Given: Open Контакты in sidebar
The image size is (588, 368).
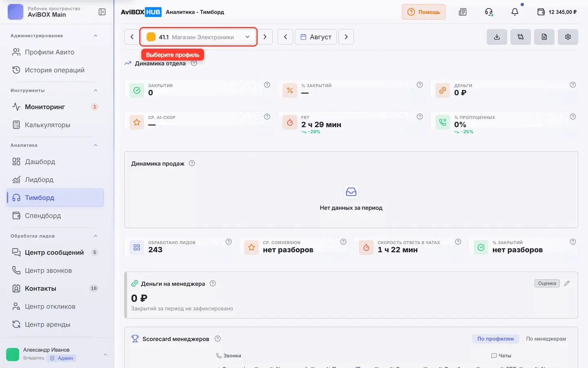Looking at the screenshot, I should point(55,288).
